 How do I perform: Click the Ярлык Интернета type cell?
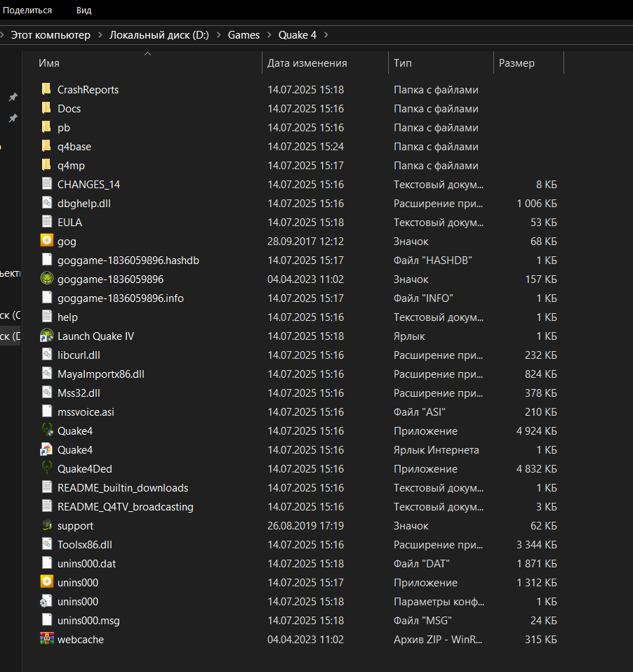[437, 449]
